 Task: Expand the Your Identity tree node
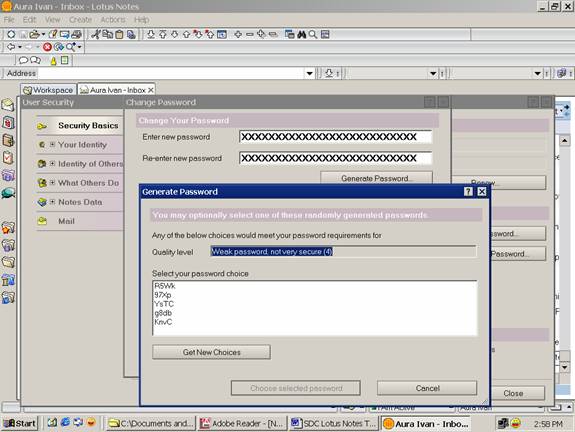(52, 144)
